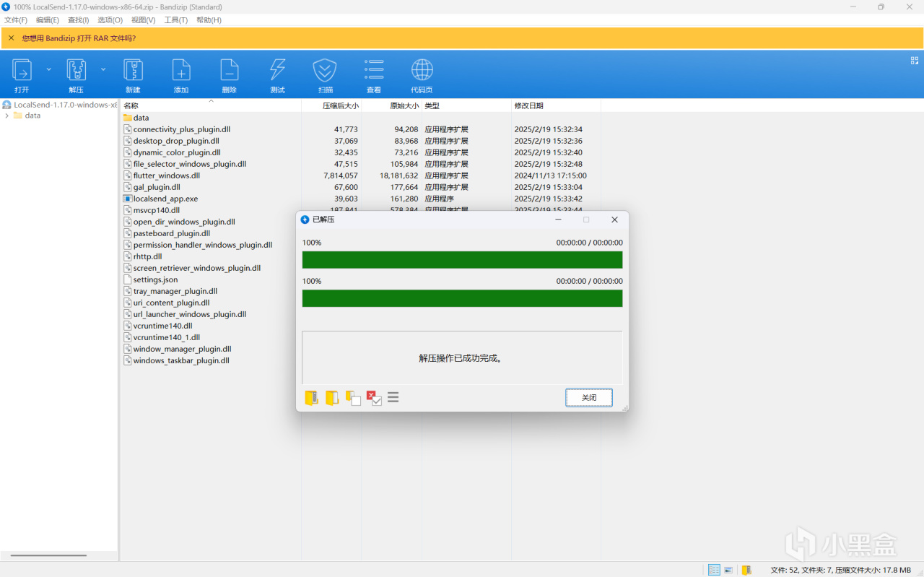Click the 查看 (View) list icon

point(374,70)
